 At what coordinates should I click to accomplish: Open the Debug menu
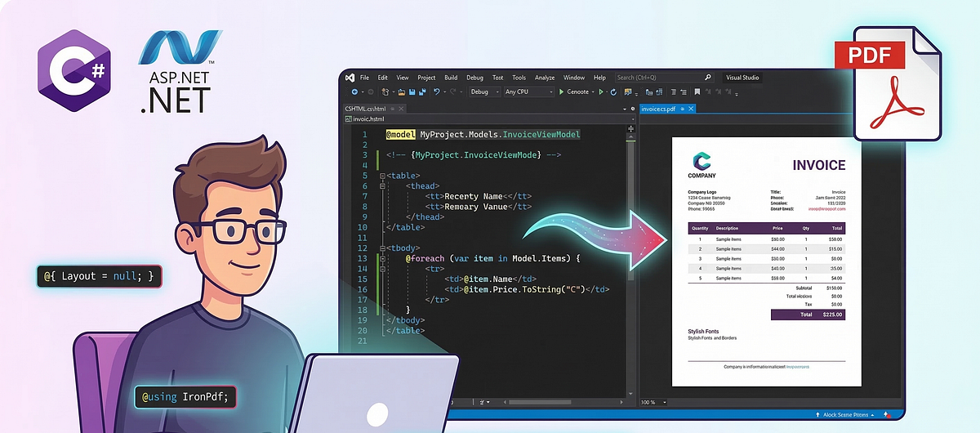475,78
